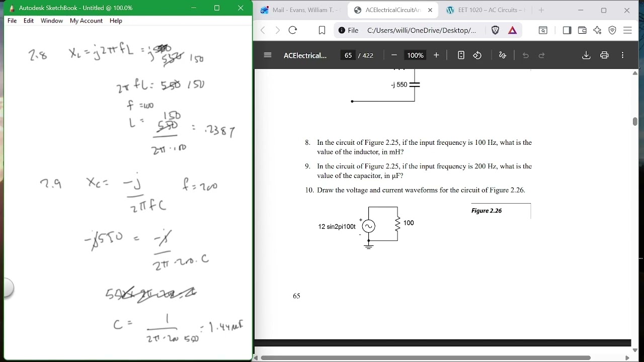
Task: Click the search tabs icon in toolbar
Action: click(543, 30)
